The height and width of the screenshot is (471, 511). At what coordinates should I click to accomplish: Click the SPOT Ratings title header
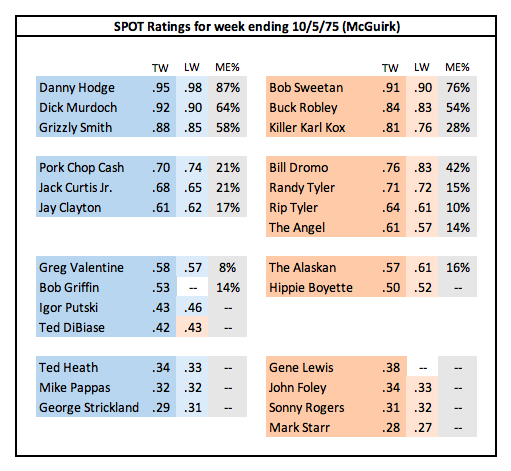click(256, 26)
